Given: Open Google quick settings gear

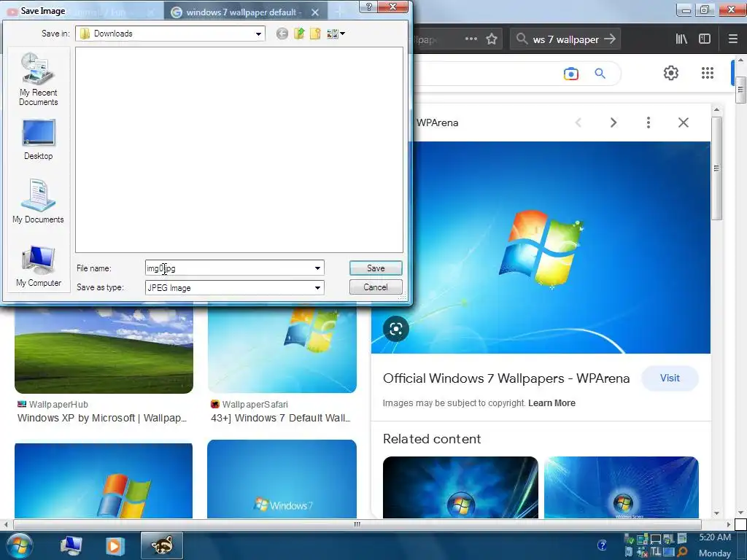Looking at the screenshot, I should (x=671, y=73).
